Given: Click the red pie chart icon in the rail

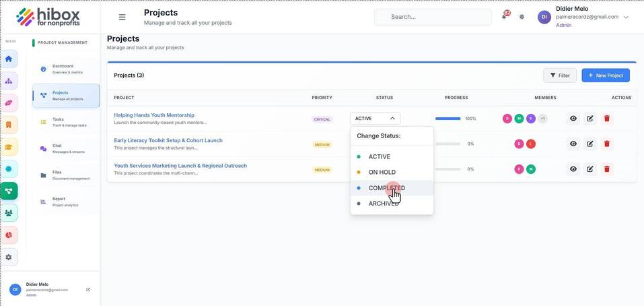Looking at the screenshot, I should point(9,235).
